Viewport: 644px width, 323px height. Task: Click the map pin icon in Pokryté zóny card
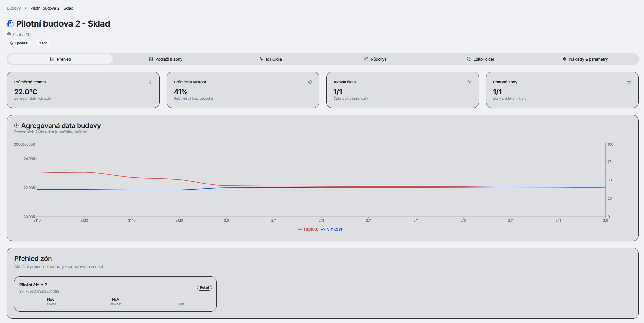tap(629, 82)
